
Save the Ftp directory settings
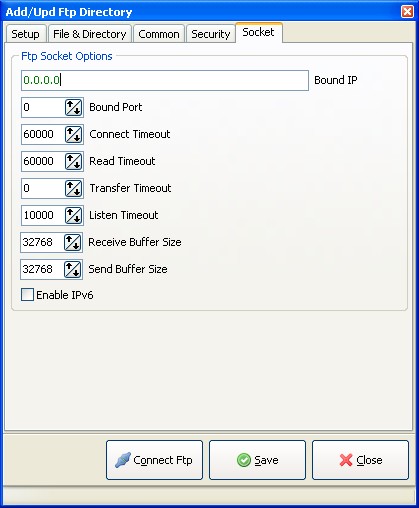click(257, 460)
